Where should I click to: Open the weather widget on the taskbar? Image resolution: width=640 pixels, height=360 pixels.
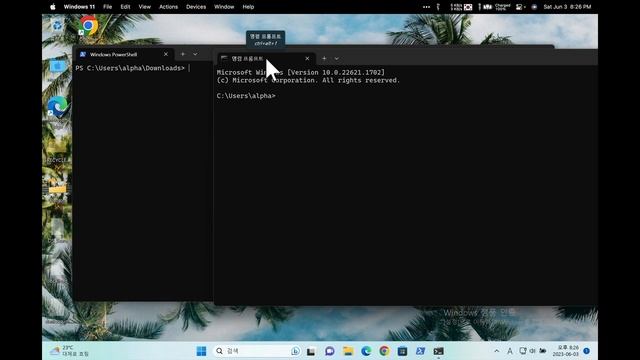point(69,351)
